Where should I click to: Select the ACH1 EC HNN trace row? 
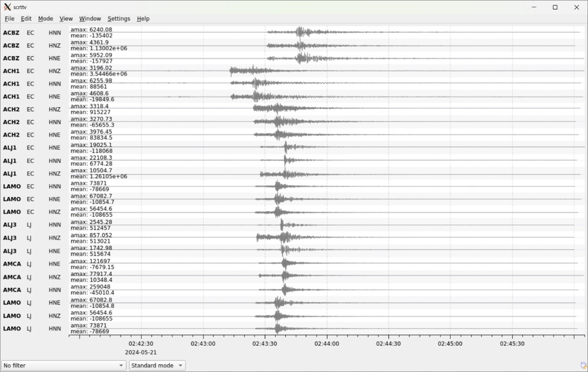tap(293, 84)
